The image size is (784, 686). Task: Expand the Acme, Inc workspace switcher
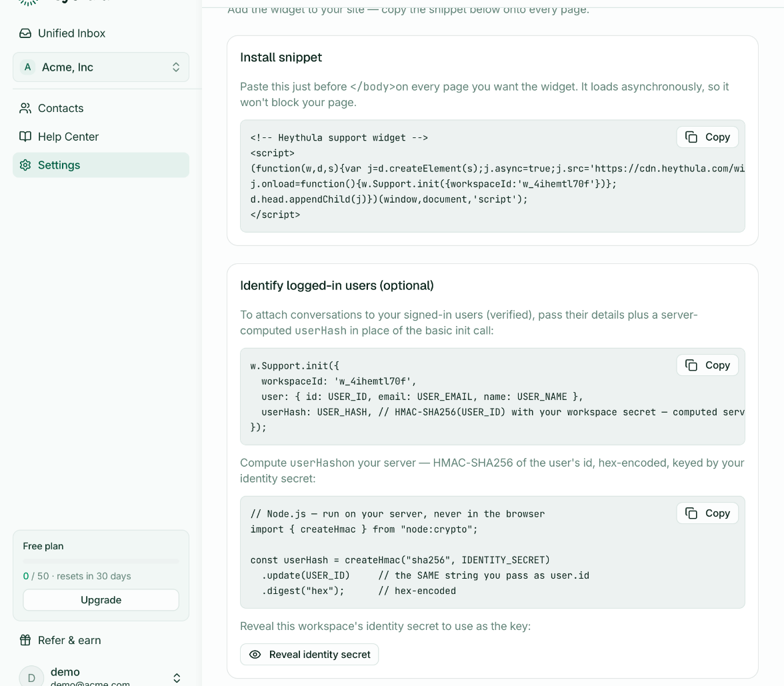[101, 67]
